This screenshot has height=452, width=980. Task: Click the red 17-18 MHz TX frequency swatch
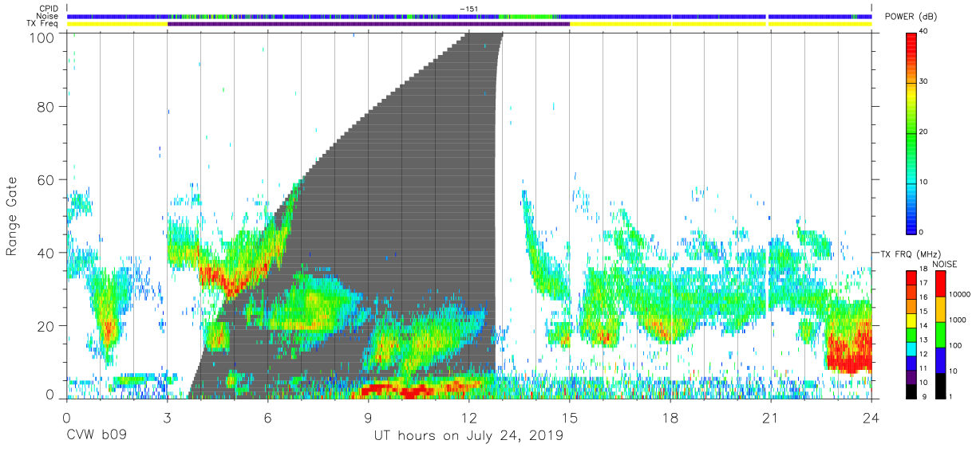[911, 277]
